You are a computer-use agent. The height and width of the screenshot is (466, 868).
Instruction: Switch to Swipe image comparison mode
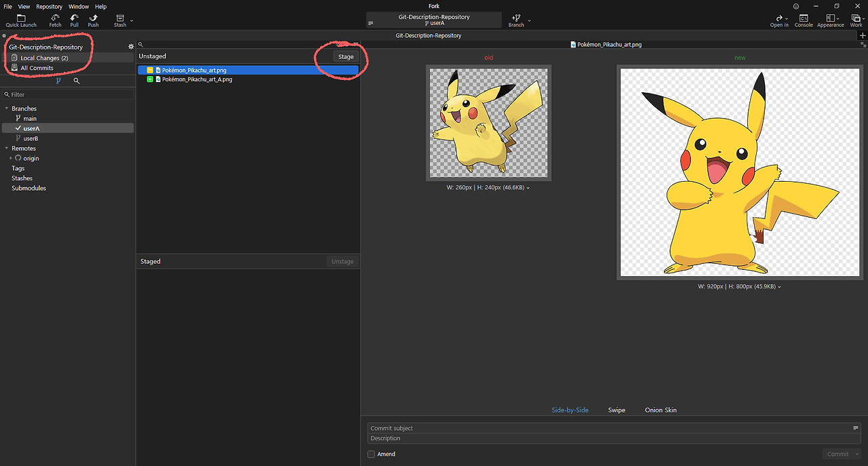(616, 410)
